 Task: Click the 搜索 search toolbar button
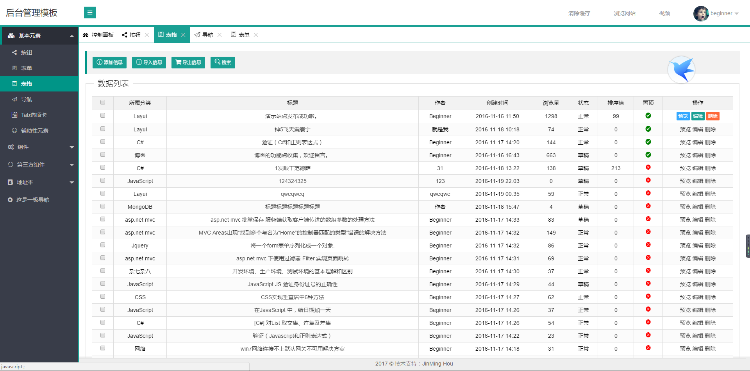[x=223, y=62]
